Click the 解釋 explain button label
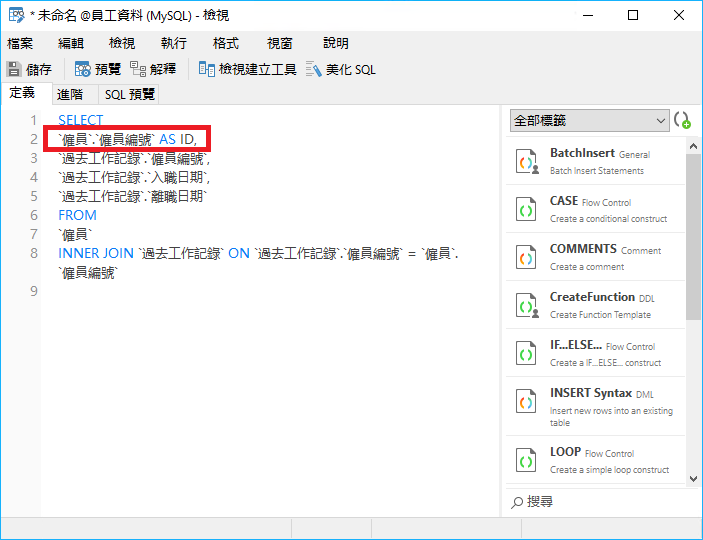 (x=163, y=70)
